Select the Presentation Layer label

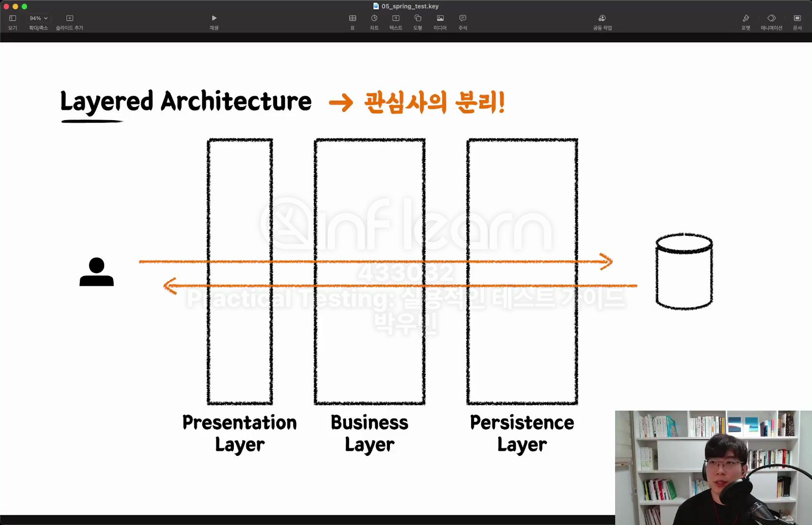click(240, 434)
